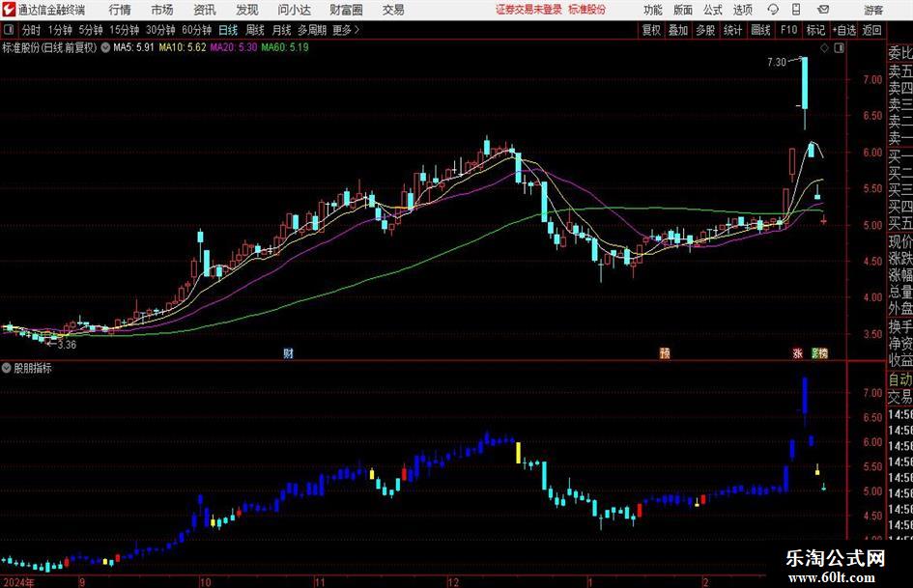913x588 pixels.
Task: Switch to the 1分钟 period tab
Action: point(60,30)
